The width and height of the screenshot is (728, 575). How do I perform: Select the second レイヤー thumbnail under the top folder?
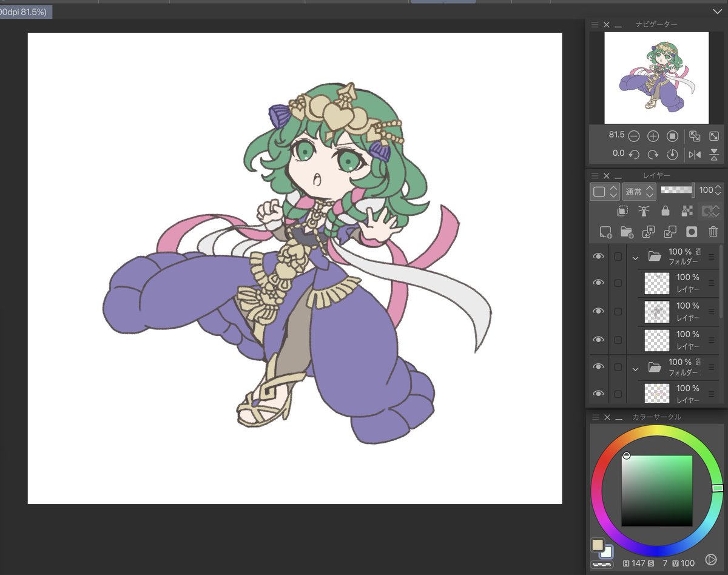(657, 312)
